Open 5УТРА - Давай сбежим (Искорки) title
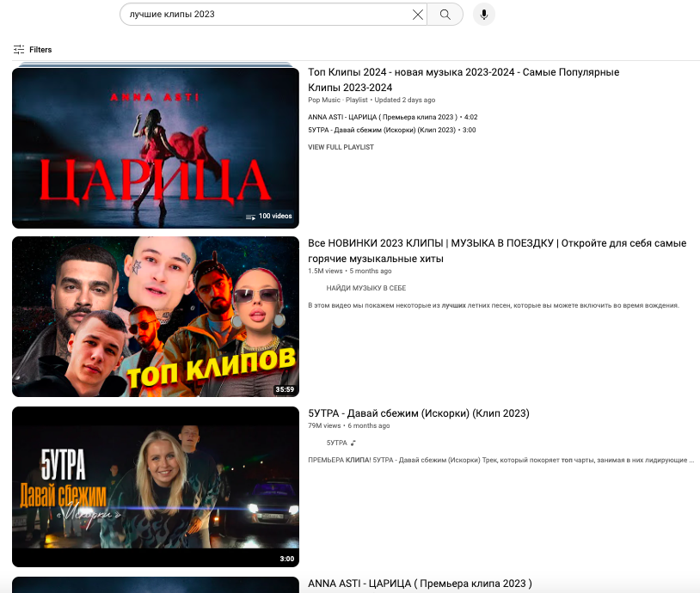 pos(419,413)
